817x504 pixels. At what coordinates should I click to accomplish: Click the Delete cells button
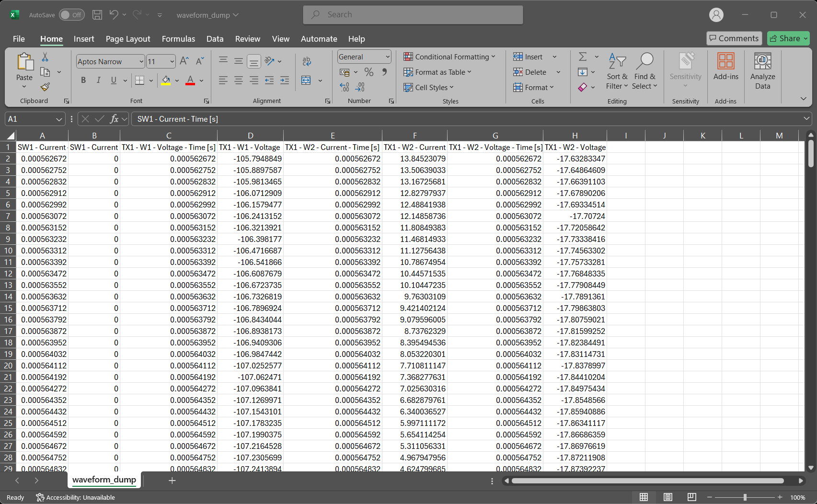pos(530,72)
